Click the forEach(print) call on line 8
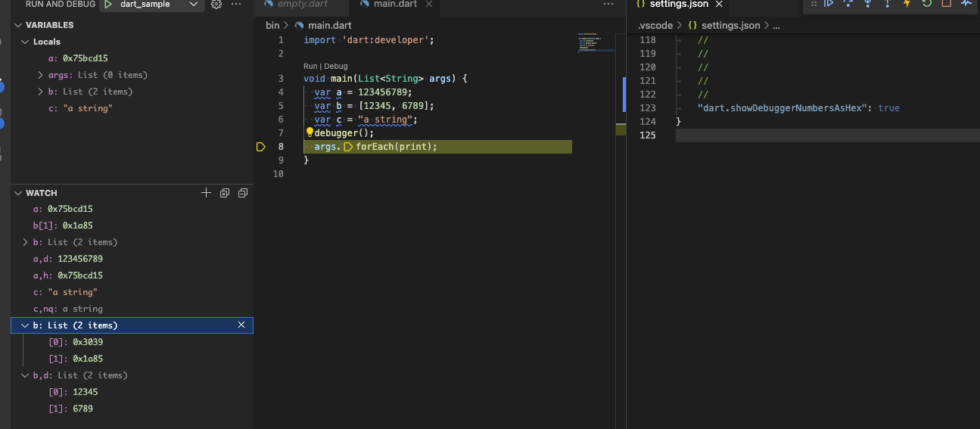980x429 pixels. 397,147
